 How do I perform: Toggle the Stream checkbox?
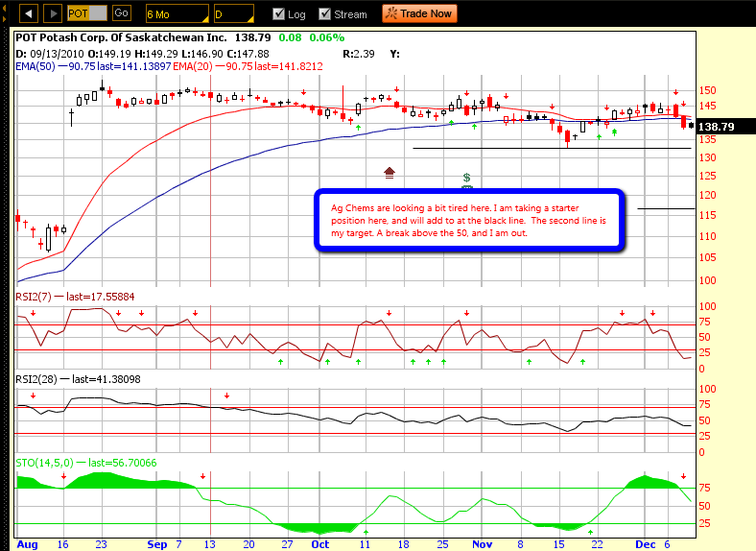[325, 14]
